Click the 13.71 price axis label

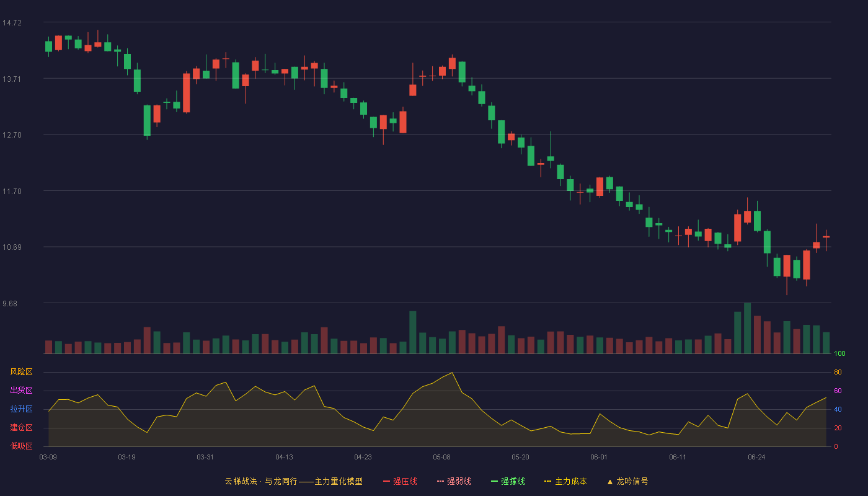[x=12, y=79]
